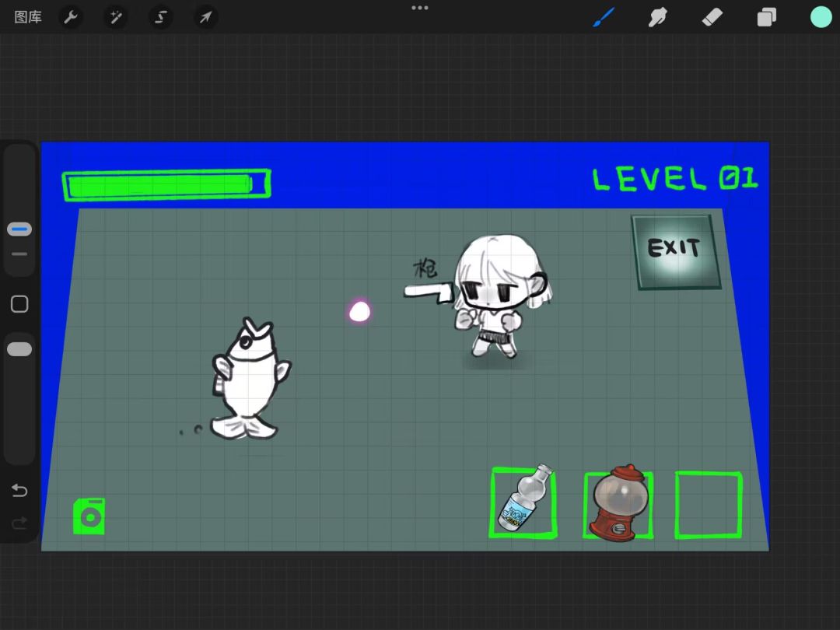Screen dimensions: 840x630
Task: Click the water bottle inventory slot
Action: tap(523, 502)
